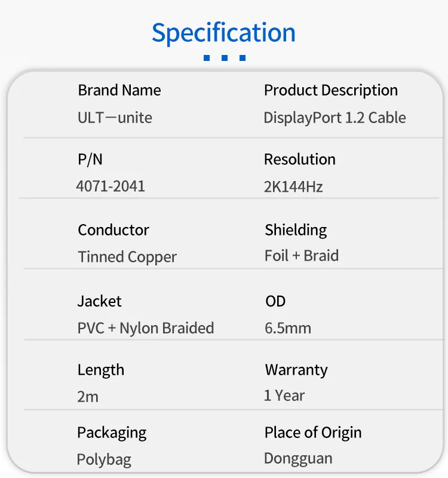
Task: Select the 2m length value
Action: coord(88,397)
